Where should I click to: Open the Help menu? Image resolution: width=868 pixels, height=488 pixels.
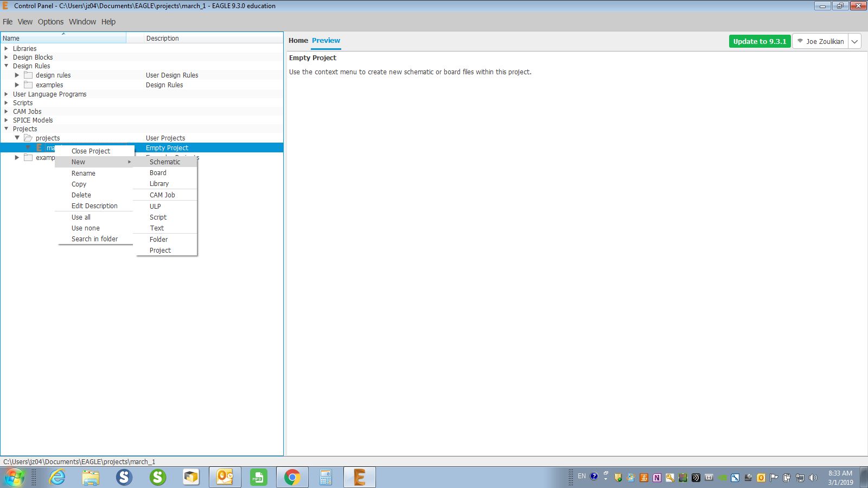(x=108, y=22)
